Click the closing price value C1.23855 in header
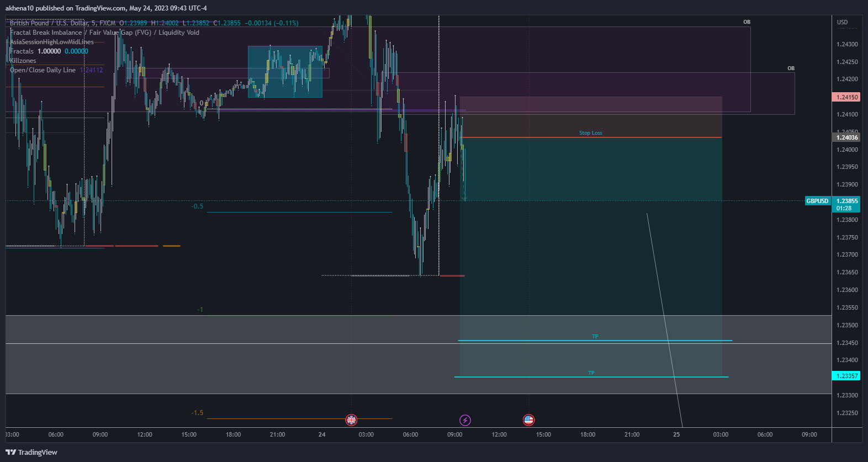 point(227,23)
